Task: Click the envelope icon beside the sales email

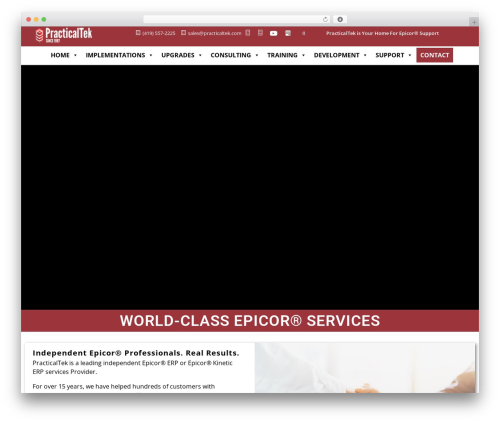Action: pos(183,33)
